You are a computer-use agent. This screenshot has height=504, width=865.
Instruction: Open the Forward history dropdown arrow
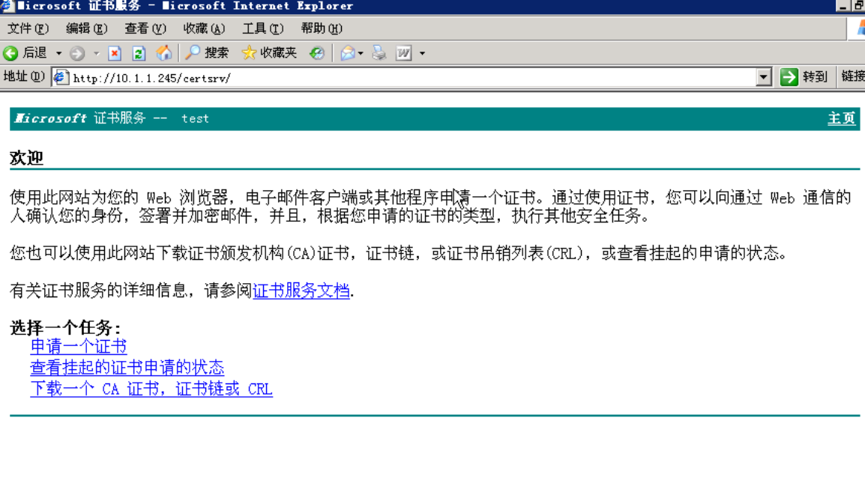pos(96,53)
